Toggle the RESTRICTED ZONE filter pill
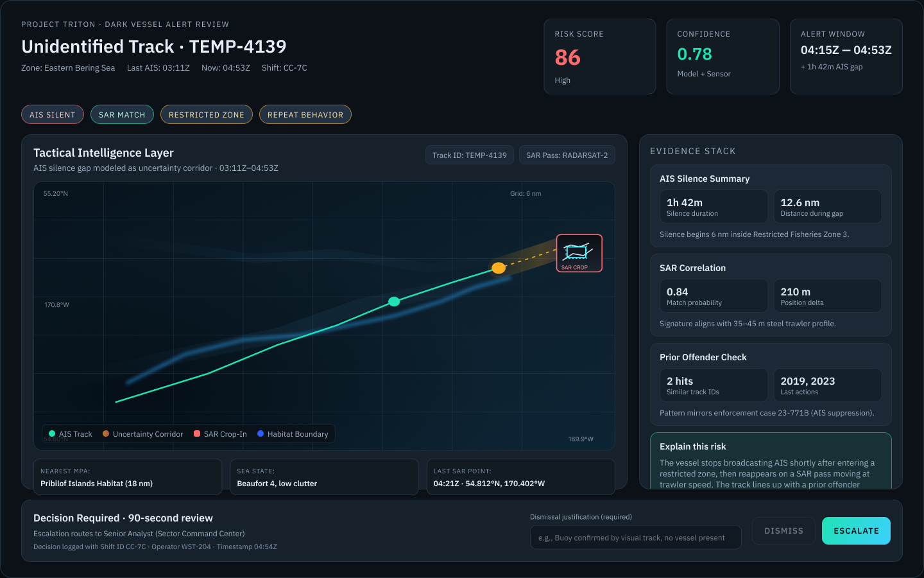The width and height of the screenshot is (924, 578). (206, 114)
